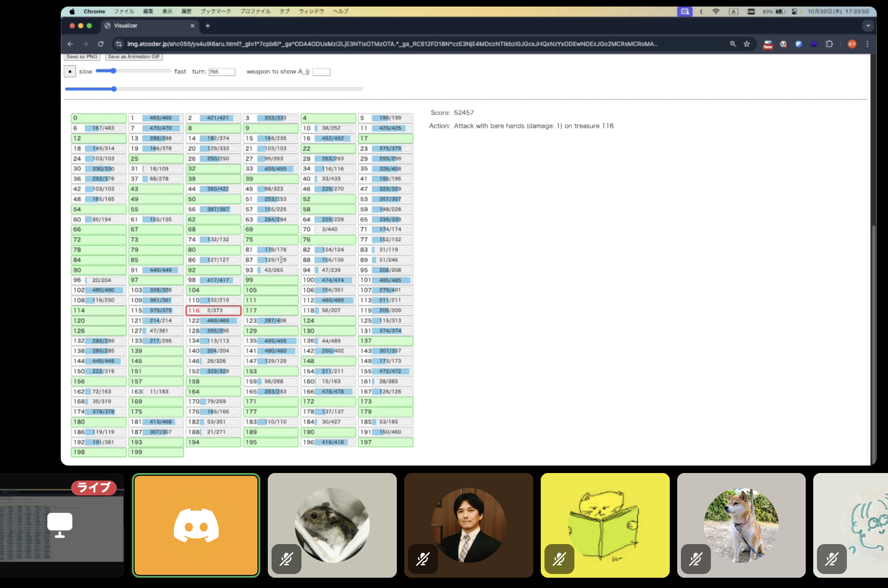Image resolution: width=888 pixels, height=588 pixels.
Task: Expand the tab search dropdown arrow
Action: [868, 26]
